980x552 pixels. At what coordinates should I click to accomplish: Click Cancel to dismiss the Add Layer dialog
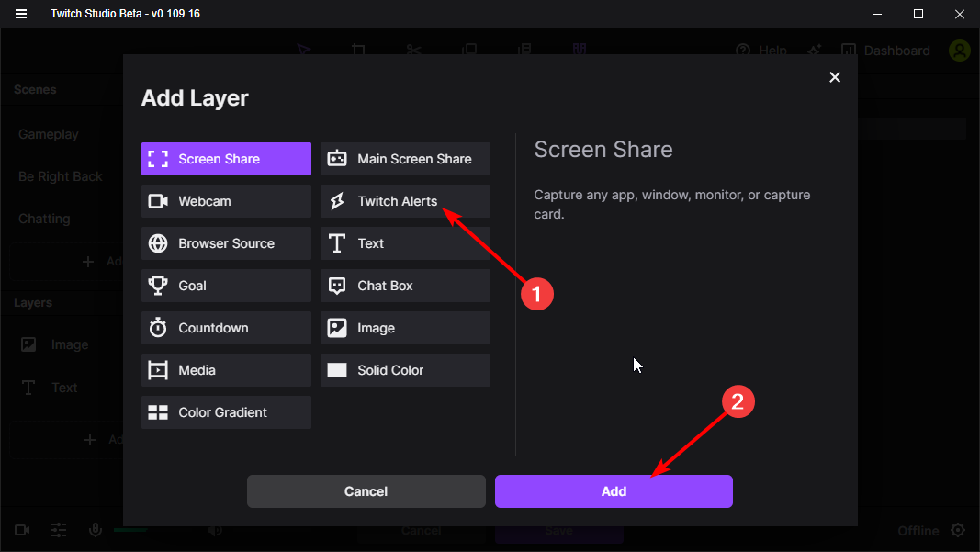[366, 491]
